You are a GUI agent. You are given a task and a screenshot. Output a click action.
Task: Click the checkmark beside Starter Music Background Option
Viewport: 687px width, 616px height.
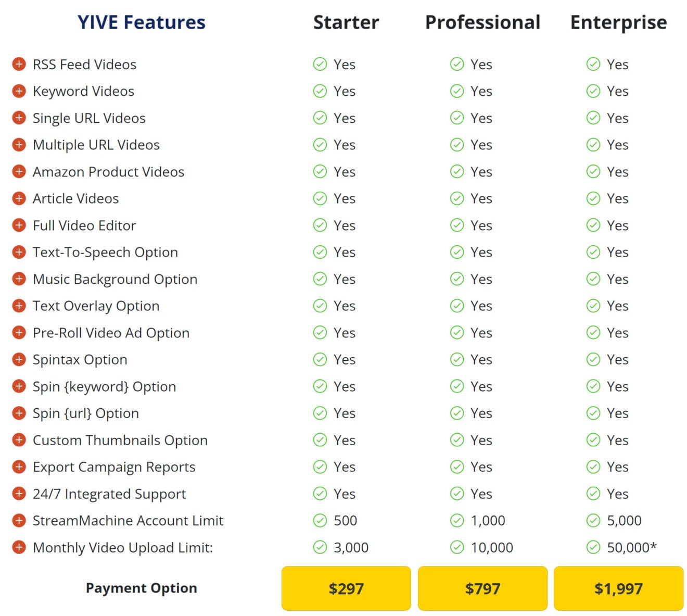[320, 279]
